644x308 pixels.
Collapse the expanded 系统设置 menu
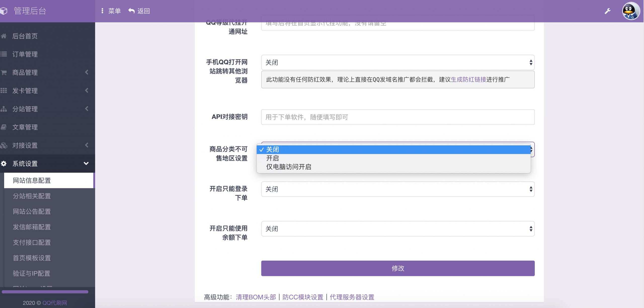coord(87,163)
